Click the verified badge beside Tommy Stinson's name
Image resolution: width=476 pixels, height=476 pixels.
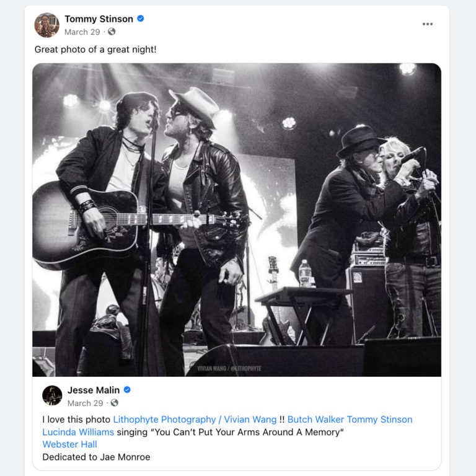141,19
